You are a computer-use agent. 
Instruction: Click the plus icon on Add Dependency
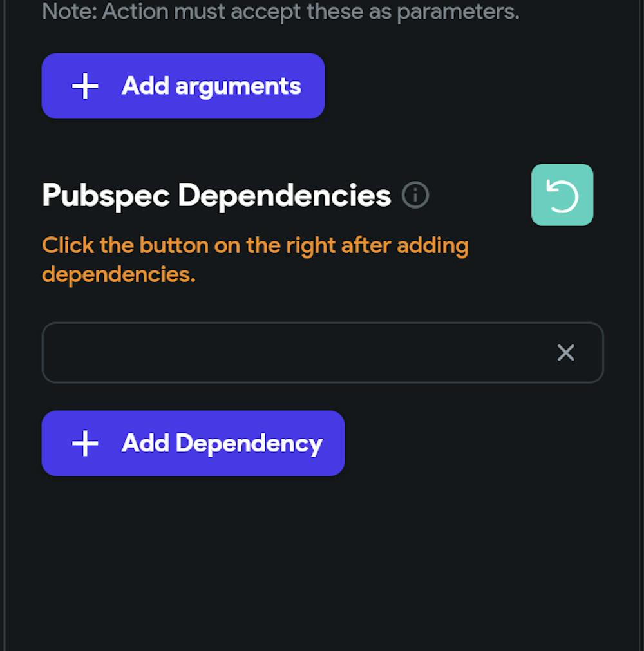[84, 443]
